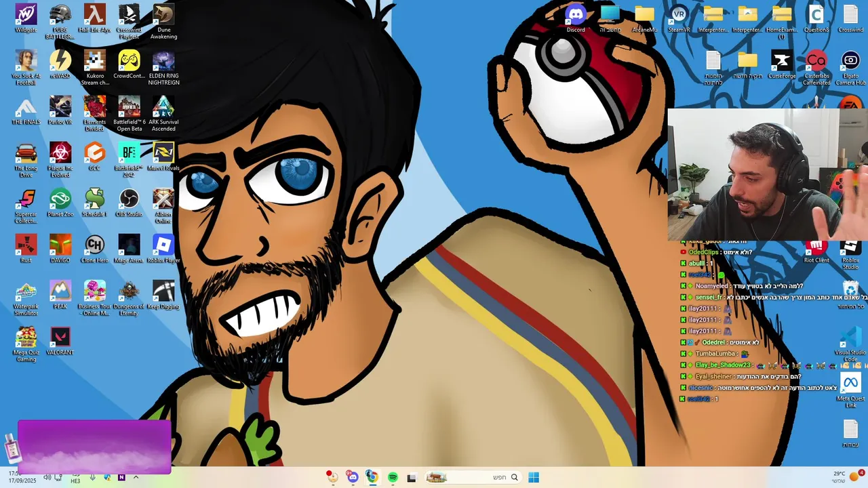Click THE FINALS desktop shortcut
The image size is (868, 488).
tap(26, 110)
